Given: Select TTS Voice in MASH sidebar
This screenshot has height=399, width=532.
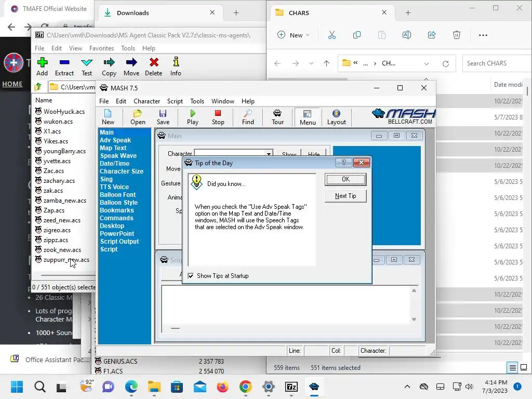Looking at the screenshot, I should 114,187.
